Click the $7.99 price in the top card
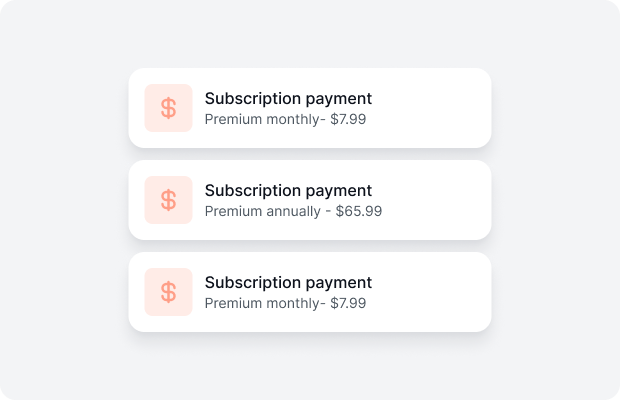The width and height of the screenshot is (620, 400). [348, 119]
